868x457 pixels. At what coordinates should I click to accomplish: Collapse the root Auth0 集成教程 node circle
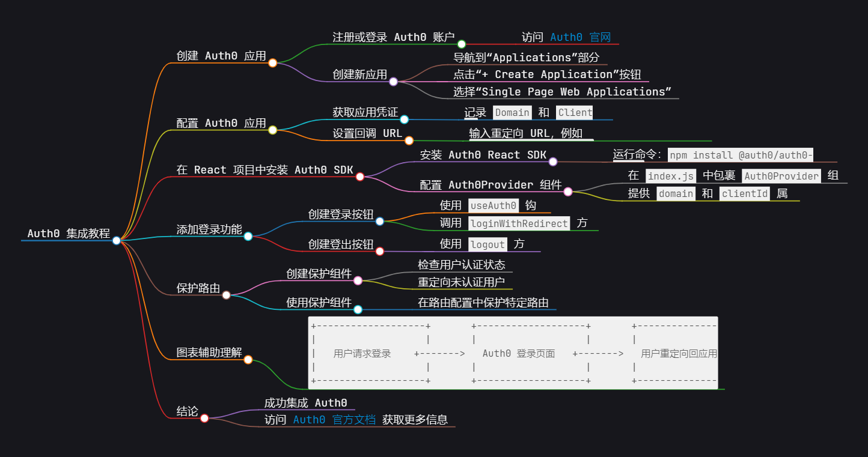(117, 240)
